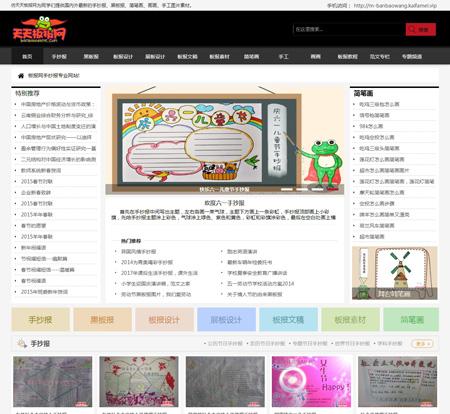This screenshot has height=414, width=450.
Task: Click the frog site logo
Action: click(x=39, y=29)
